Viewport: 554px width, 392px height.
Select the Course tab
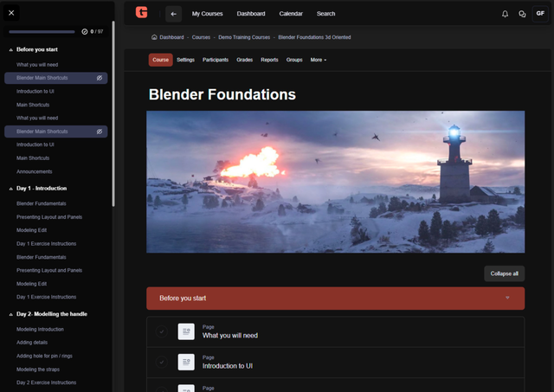point(160,60)
